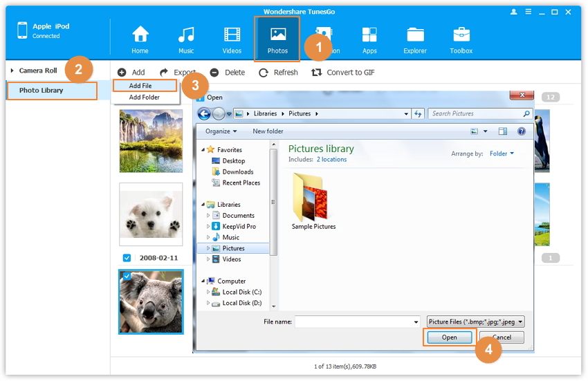Click the Open button in dialog
588x381 pixels.
pos(449,337)
